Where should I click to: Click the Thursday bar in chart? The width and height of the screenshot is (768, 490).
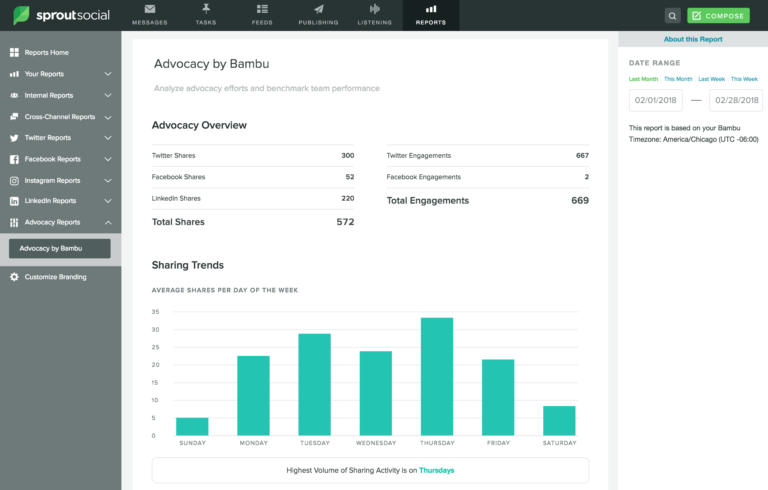click(x=437, y=376)
